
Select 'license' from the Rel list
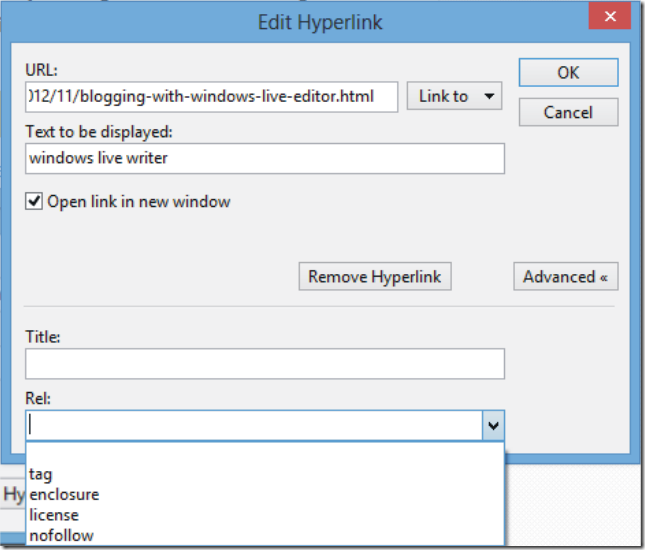coord(265,515)
